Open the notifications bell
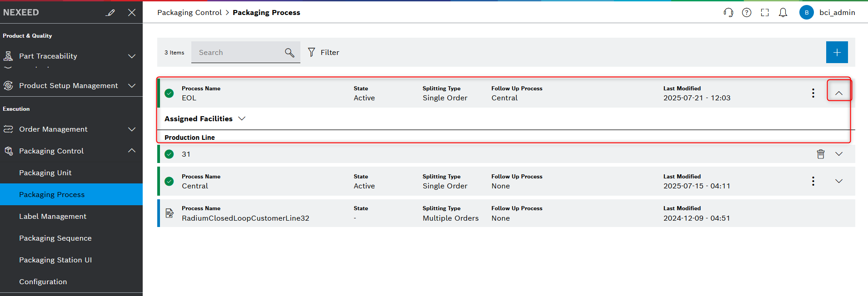868x296 pixels. (x=783, y=13)
